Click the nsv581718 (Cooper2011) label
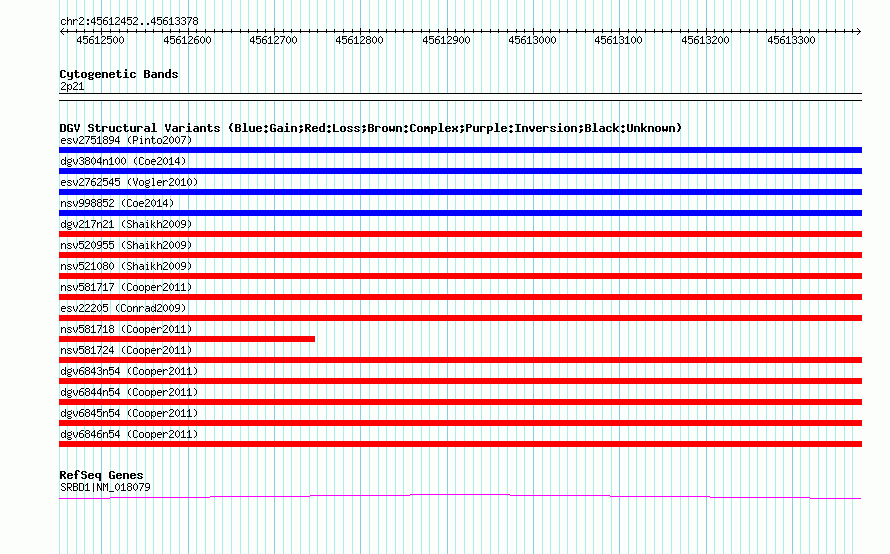Image resolution: width=890 pixels, height=554 pixels. point(126,329)
